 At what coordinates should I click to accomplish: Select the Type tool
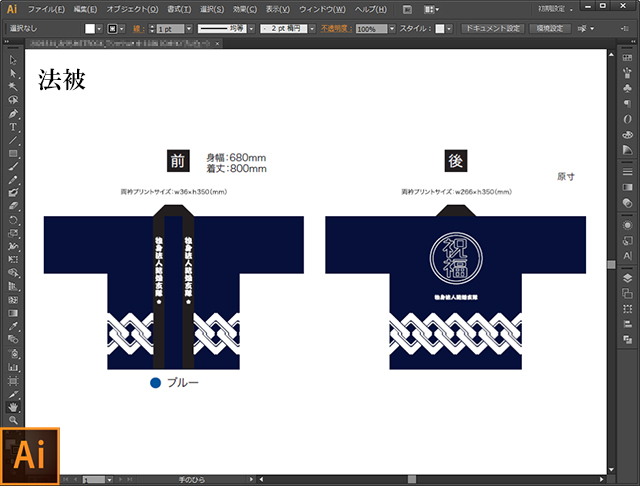click(x=13, y=127)
